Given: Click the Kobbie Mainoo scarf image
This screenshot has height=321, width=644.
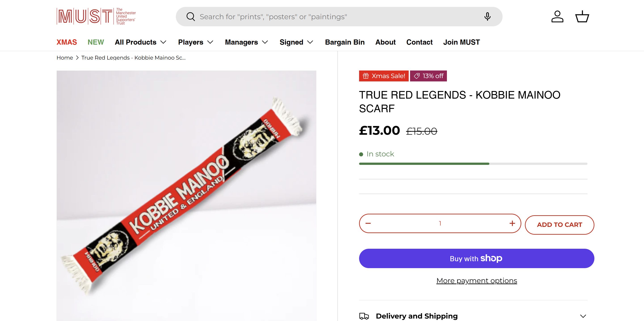Looking at the screenshot, I should [186, 195].
